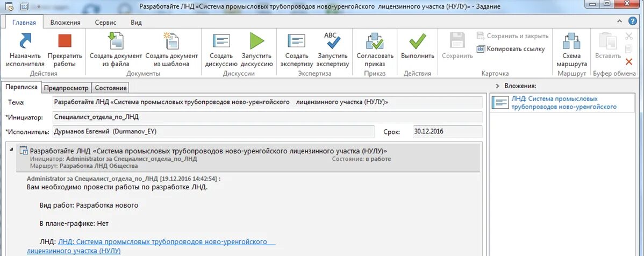Collapse the task thread triangle
The image size is (644, 256).
point(11,150)
